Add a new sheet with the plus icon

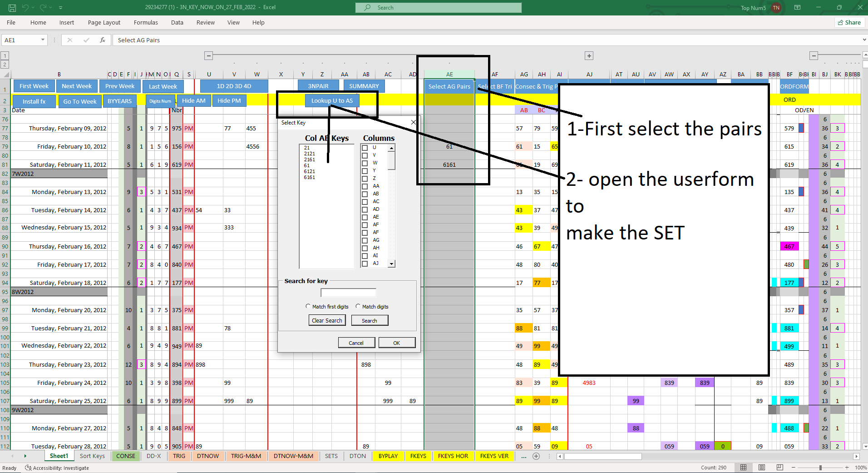(536, 456)
